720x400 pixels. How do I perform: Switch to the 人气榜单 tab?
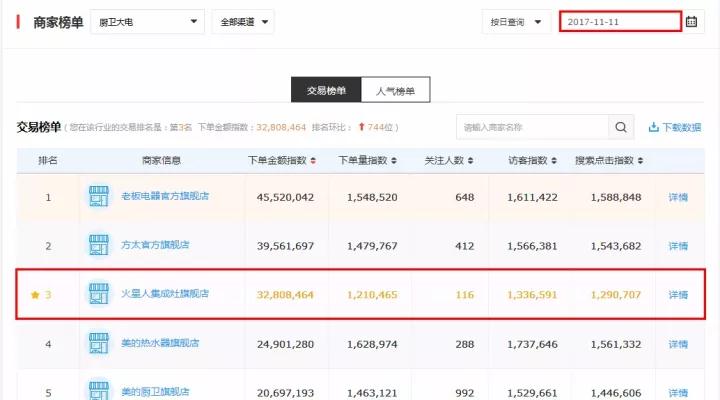pyautogui.click(x=395, y=90)
